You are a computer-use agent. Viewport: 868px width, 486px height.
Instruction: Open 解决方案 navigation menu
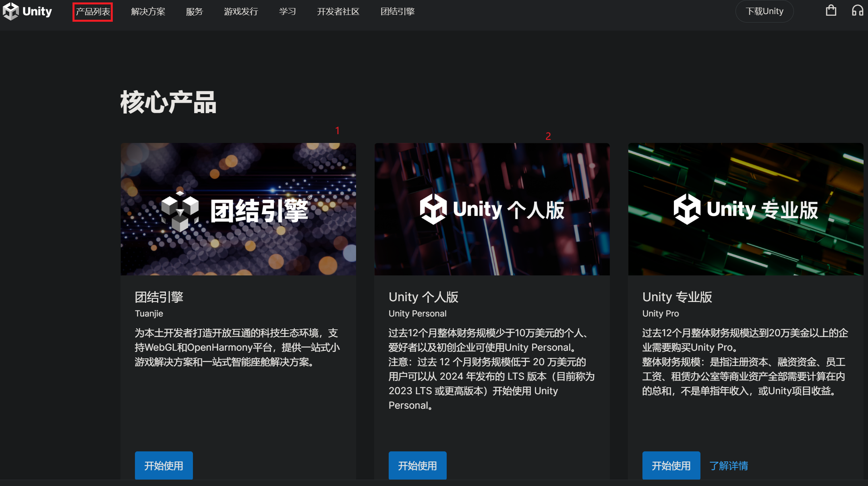[x=148, y=12]
